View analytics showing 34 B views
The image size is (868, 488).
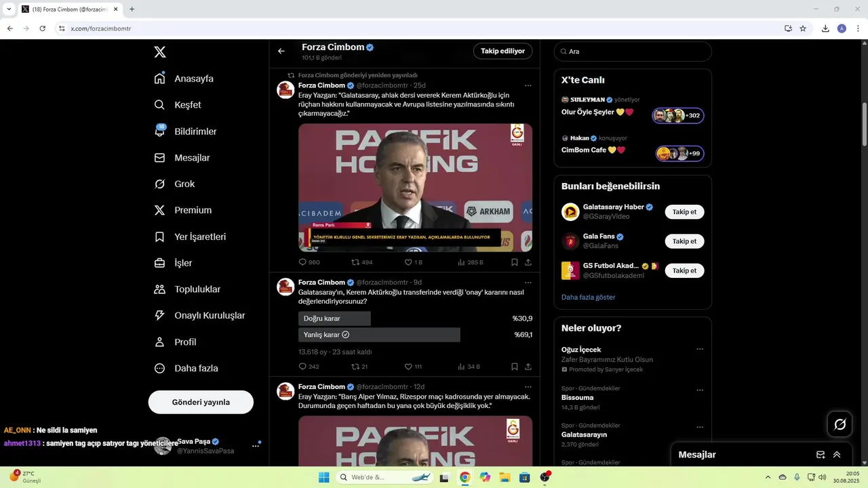[x=469, y=367]
